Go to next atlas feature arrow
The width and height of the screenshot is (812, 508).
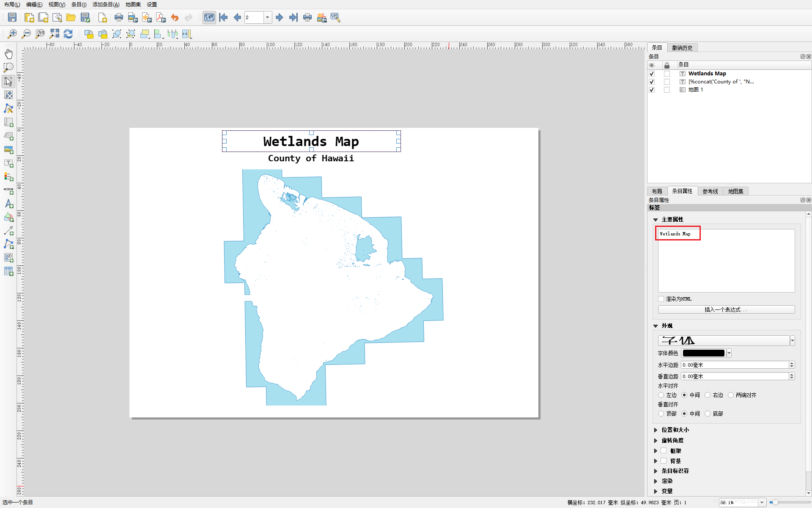(x=279, y=17)
